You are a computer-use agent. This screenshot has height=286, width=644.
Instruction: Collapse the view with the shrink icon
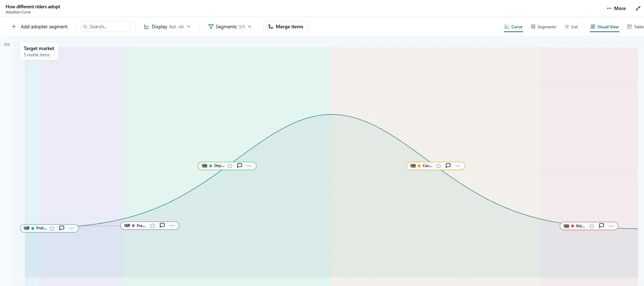pyautogui.click(x=638, y=8)
